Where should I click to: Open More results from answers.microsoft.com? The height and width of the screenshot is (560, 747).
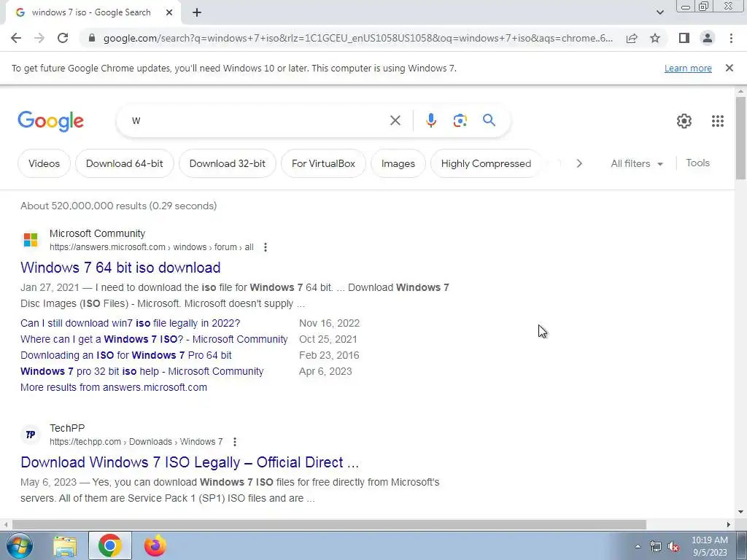(113, 388)
